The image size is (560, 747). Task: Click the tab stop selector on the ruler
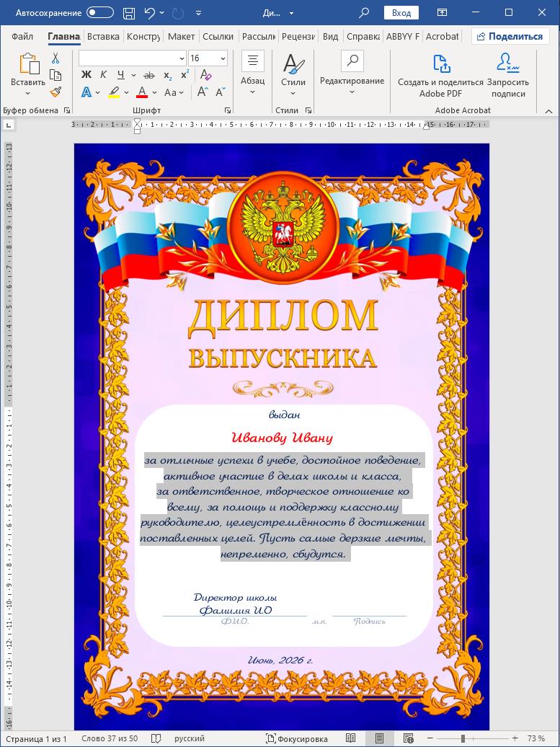tap(9, 125)
